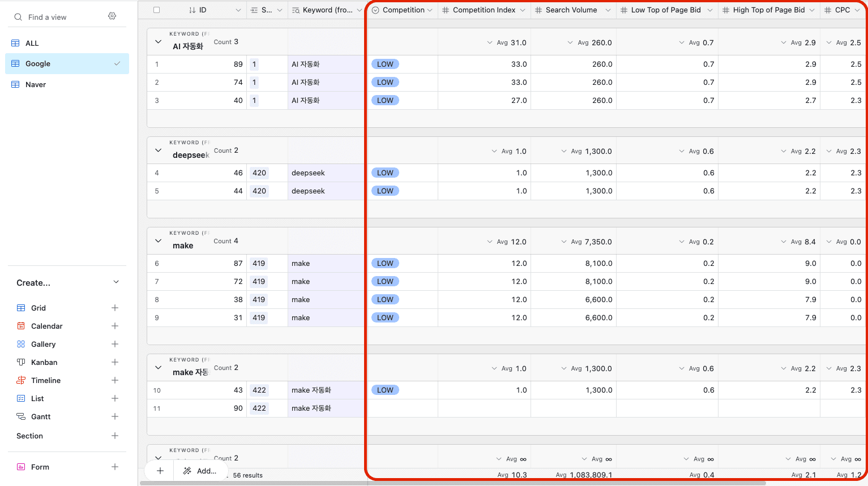Collapse the deepseek keyword group
The width and height of the screenshot is (868, 486).
[x=159, y=150]
